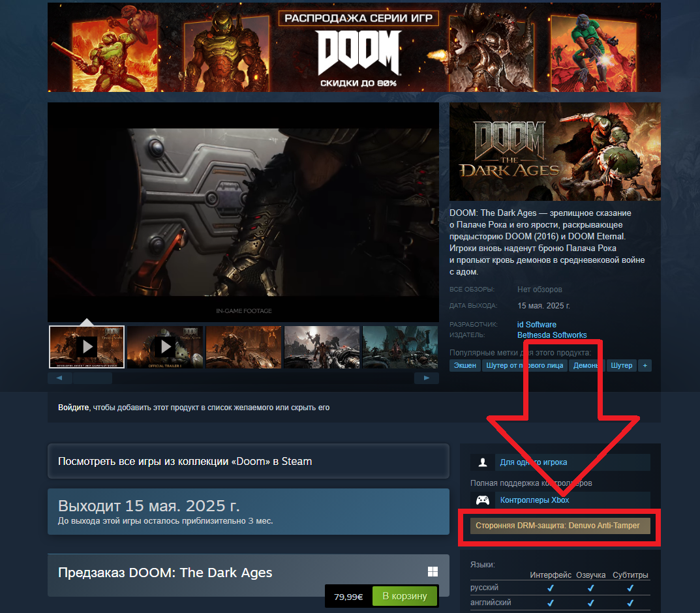The height and width of the screenshot is (613, 700).
Task: Open Bethesda Softworks publisher link
Action: (x=552, y=335)
